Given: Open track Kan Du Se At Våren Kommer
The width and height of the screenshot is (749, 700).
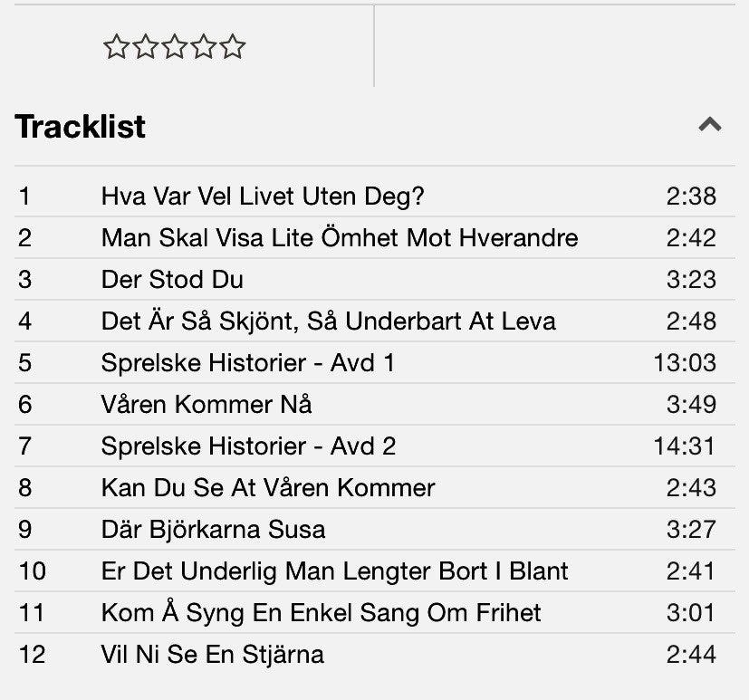Looking at the screenshot, I should [x=375, y=487].
